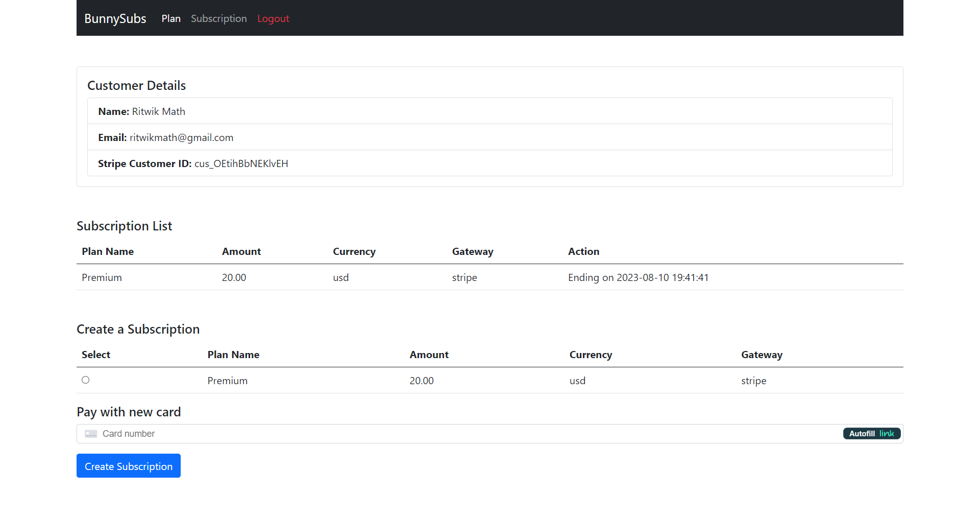Click the customer name Ritwik Math
The height and width of the screenshot is (517, 980).
click(x=158, y=111)
